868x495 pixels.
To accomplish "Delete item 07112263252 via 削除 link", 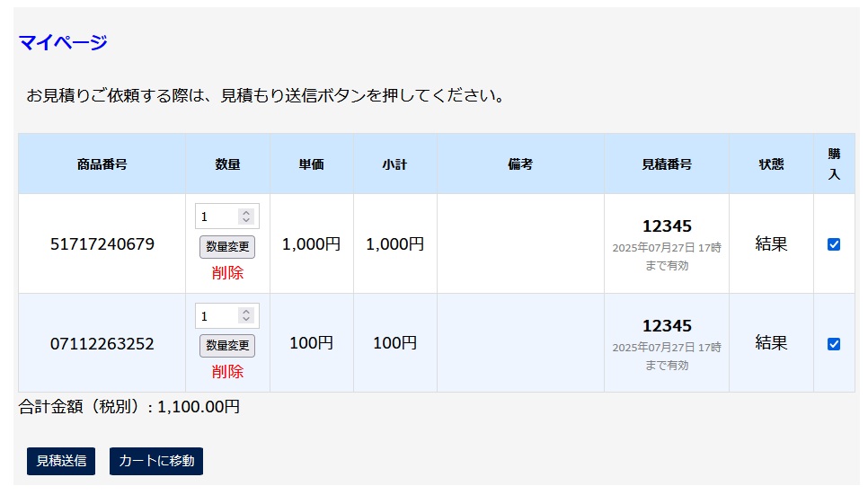I will tap(227, 371).
